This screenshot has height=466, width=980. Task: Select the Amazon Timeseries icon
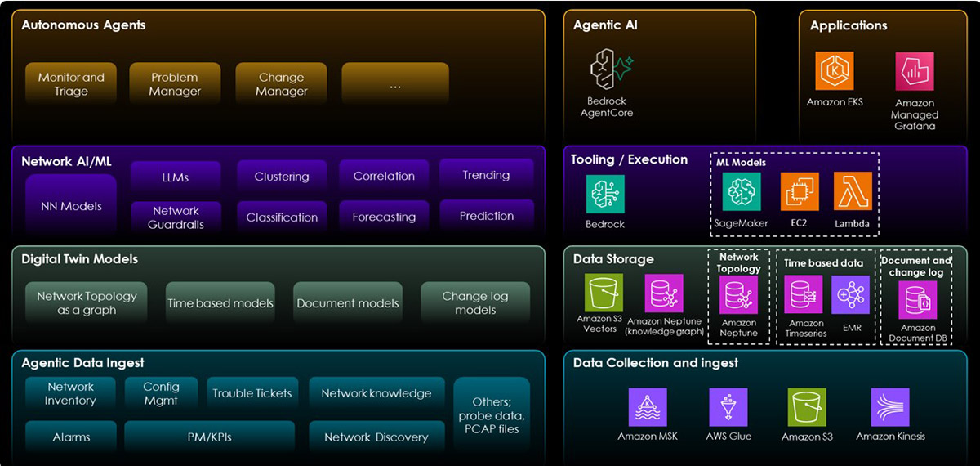[804, 294]
